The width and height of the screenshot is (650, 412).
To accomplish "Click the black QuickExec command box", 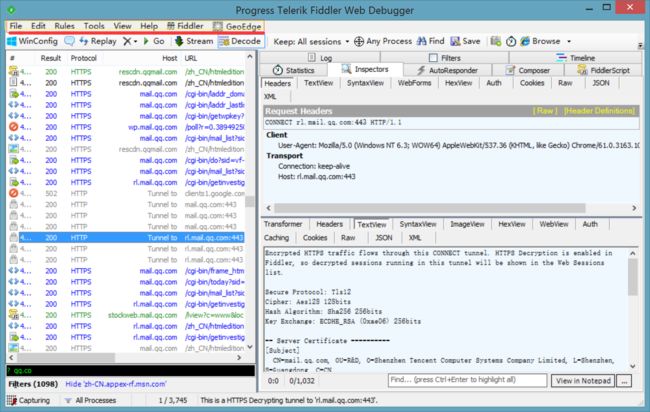I will [131, 371].
